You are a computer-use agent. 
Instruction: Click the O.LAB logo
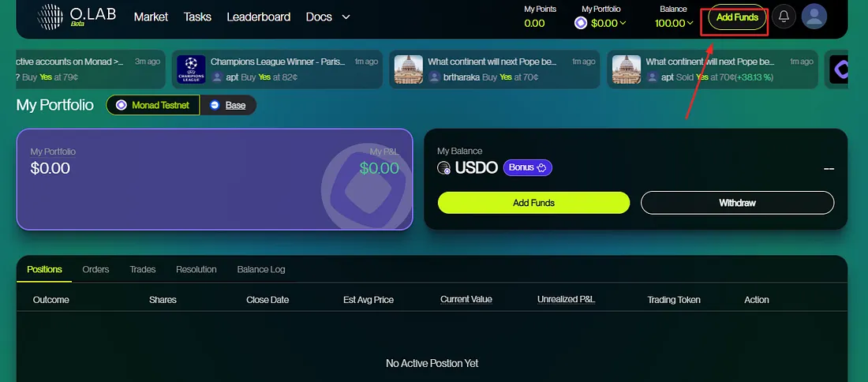click(77, 17)
